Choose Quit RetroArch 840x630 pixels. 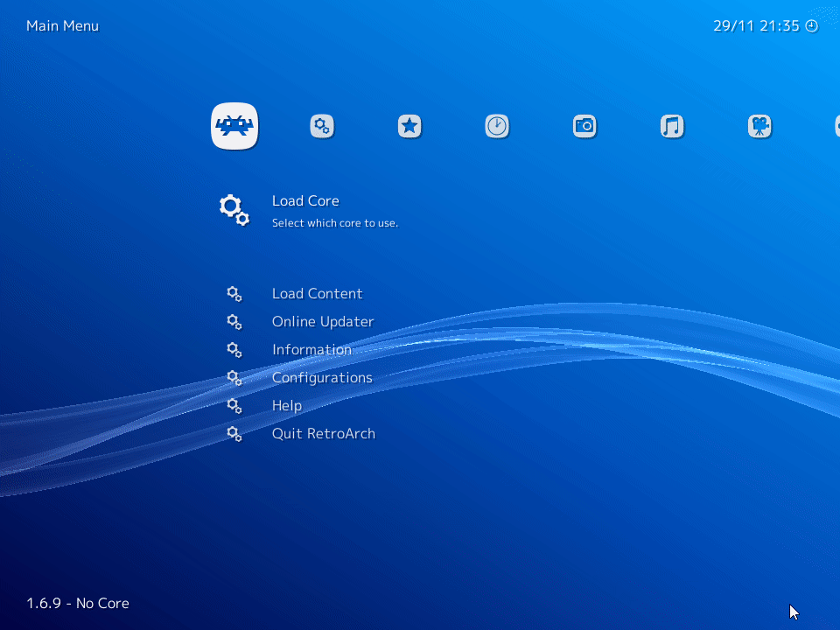point(324,433)
